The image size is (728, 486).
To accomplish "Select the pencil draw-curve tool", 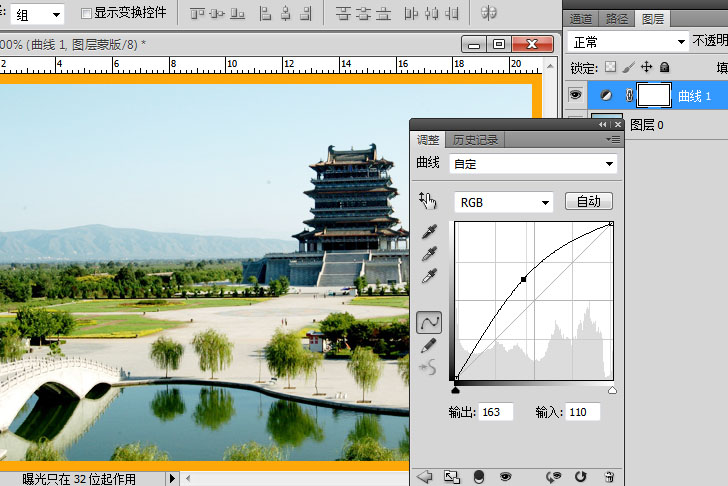I will pyautogui.click(x=429, y=345).
